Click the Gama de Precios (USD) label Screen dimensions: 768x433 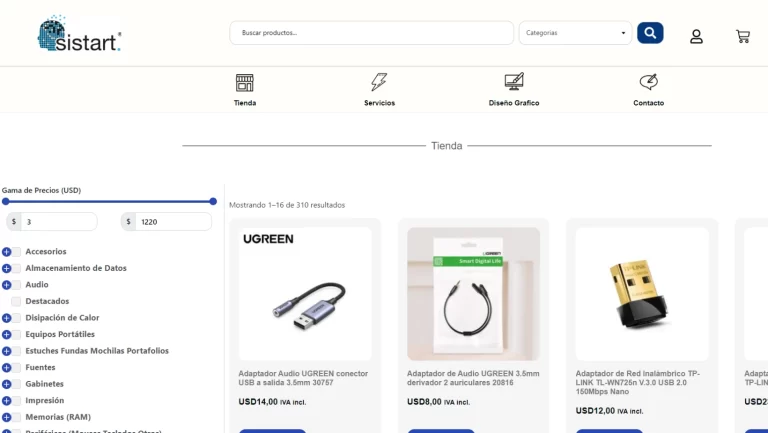[42, 190]
